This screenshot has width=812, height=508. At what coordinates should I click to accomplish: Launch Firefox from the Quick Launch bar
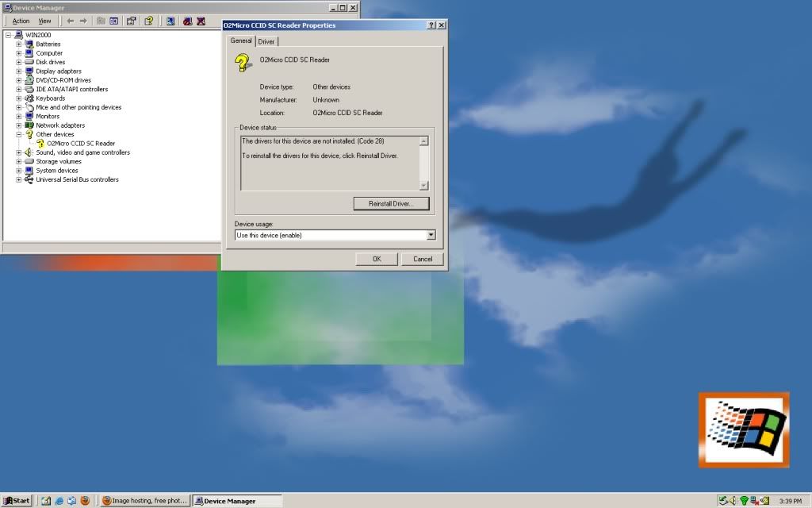[84, 501]
